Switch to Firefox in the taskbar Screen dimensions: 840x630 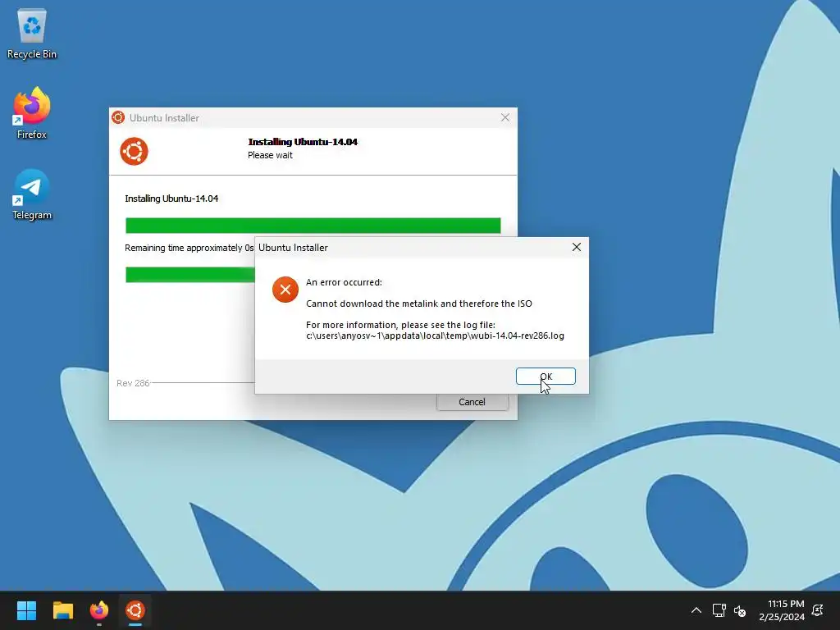[x=99, y=610]
